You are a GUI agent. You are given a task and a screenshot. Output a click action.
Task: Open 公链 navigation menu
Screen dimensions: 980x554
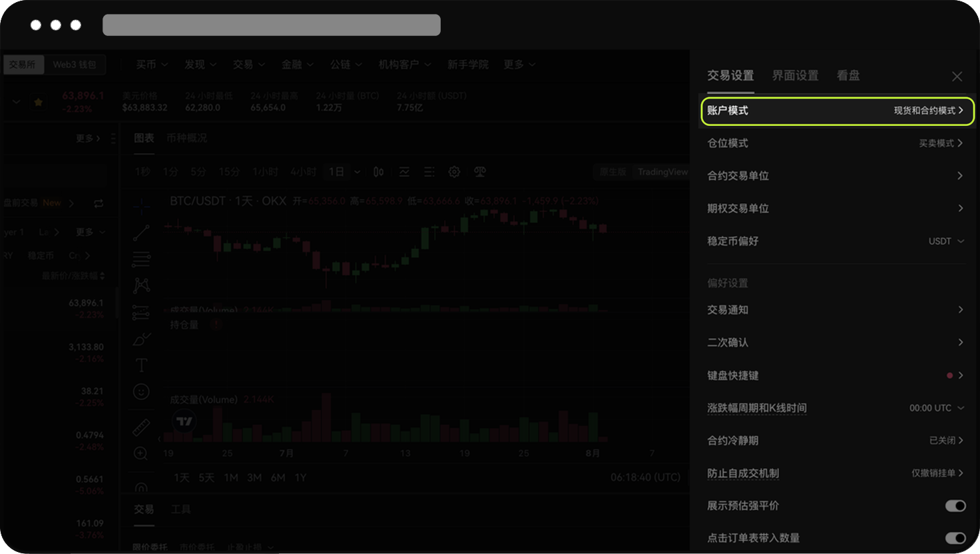point(346,65)
